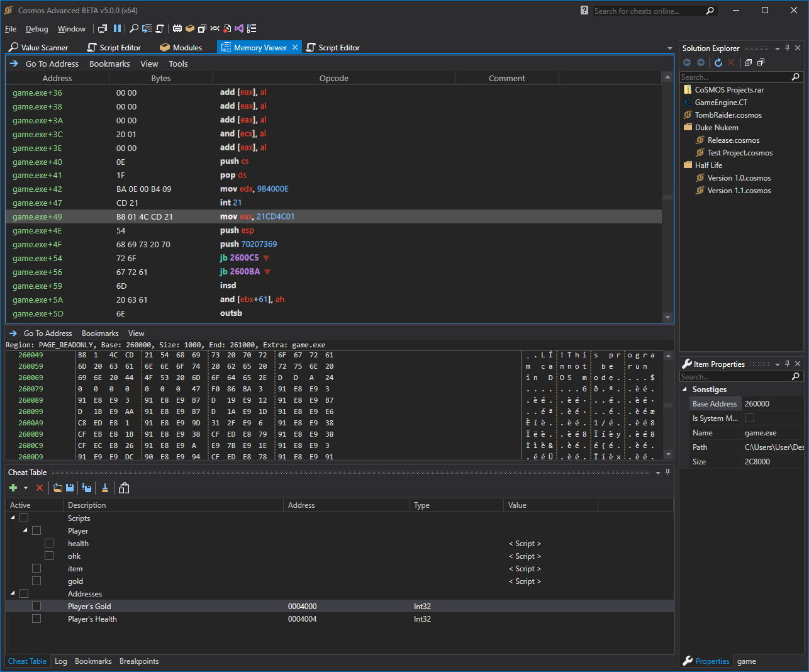This screenshot has height=672, width=809.
Task: Toggle the gold script active state
Action: [x=36, y=580]
